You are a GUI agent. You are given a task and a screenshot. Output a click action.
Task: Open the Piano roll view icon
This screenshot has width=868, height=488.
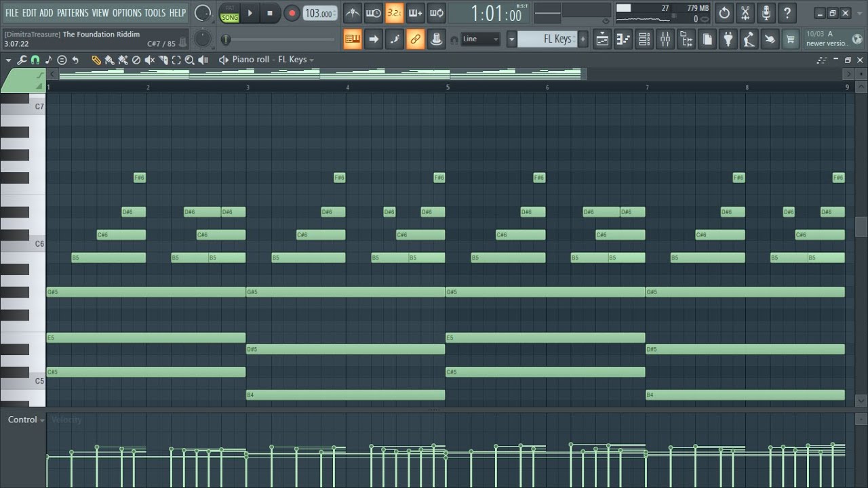coord(623,39)
